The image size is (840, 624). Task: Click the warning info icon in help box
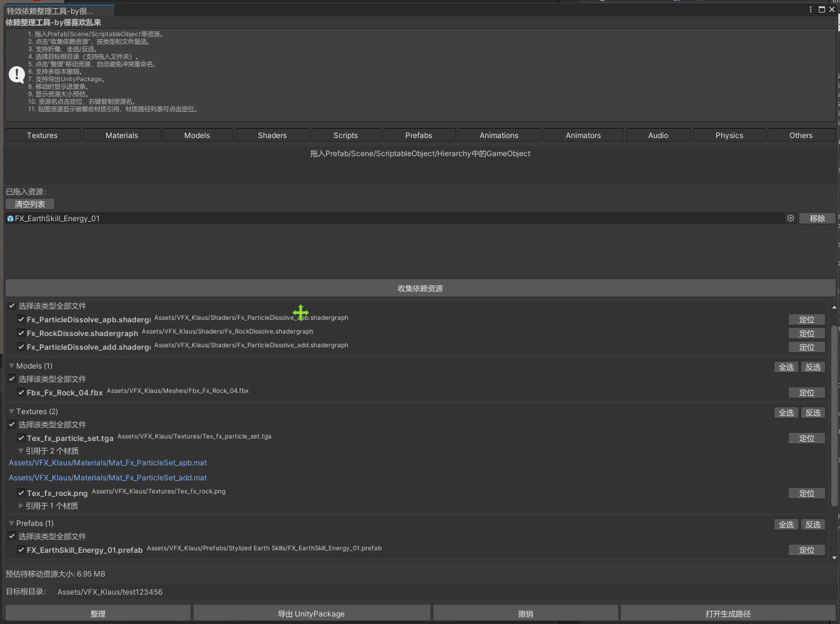[17, 75]
